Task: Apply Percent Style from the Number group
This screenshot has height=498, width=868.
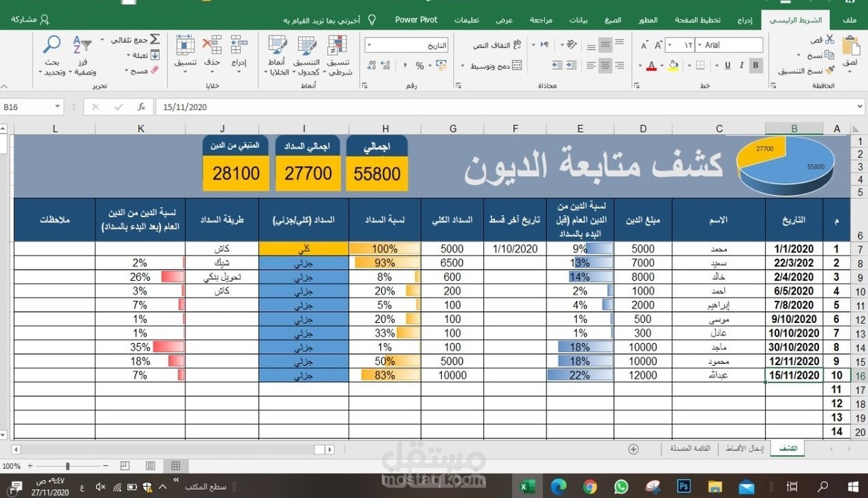Action: coord(421,64)
